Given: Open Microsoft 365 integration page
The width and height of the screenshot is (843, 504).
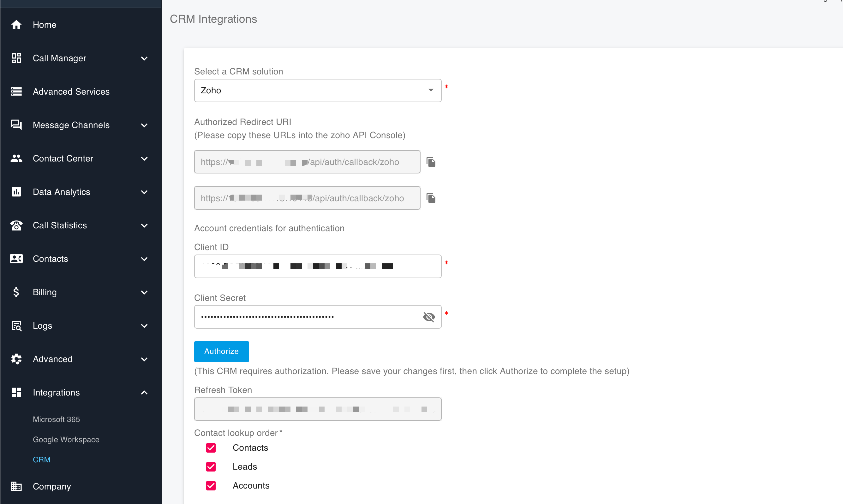Looking at the screenshot, I should point(57,419).
